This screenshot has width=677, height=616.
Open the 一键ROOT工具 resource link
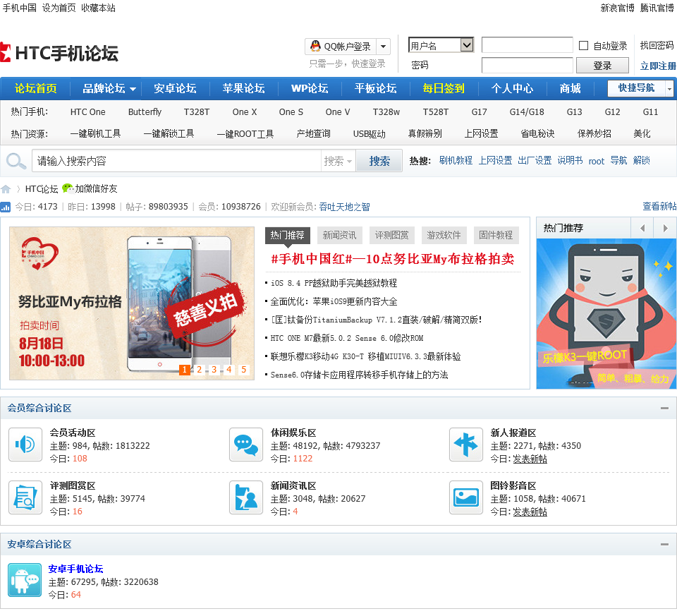pyautogui.click(x=245, y=134)
